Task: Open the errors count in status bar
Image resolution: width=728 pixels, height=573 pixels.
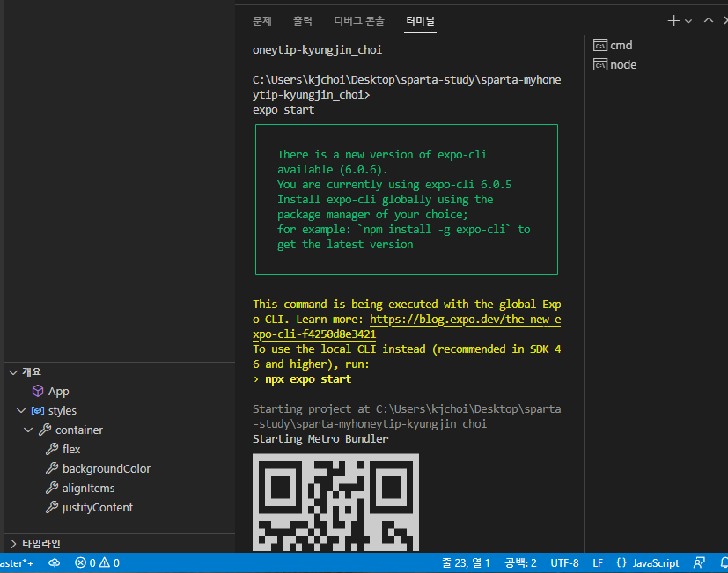Action: [x=85, y=563]
